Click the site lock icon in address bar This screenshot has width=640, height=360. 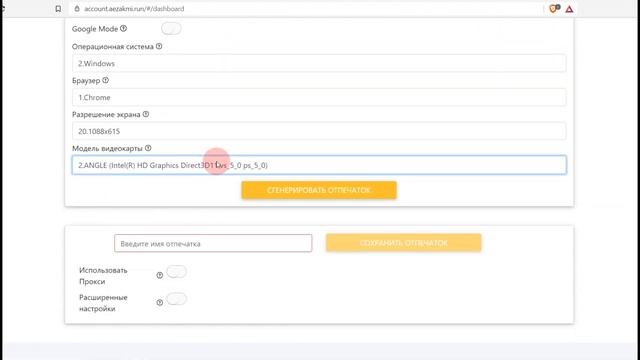(x=77, y=9)
